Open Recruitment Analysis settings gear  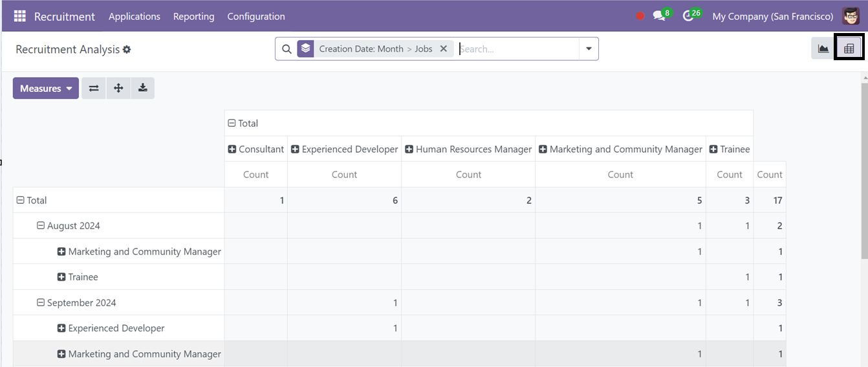coord(127,49)
